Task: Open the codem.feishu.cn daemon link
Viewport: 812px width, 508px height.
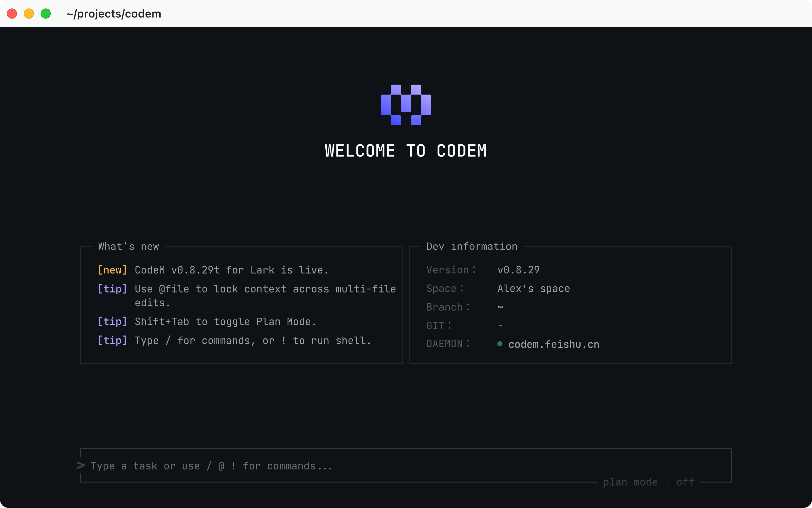Action: coord(554,344)
